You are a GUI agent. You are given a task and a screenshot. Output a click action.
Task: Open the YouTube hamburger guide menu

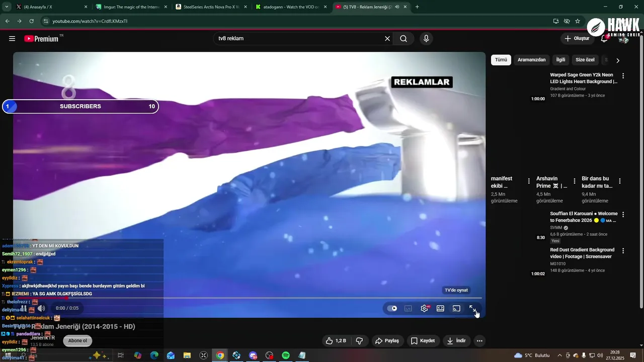tap(12, 39)
